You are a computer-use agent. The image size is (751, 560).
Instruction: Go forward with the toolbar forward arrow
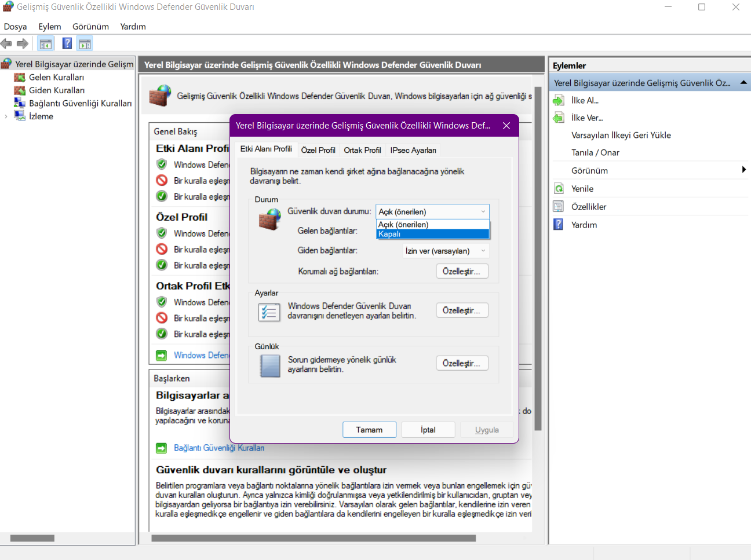coord(23,43)
